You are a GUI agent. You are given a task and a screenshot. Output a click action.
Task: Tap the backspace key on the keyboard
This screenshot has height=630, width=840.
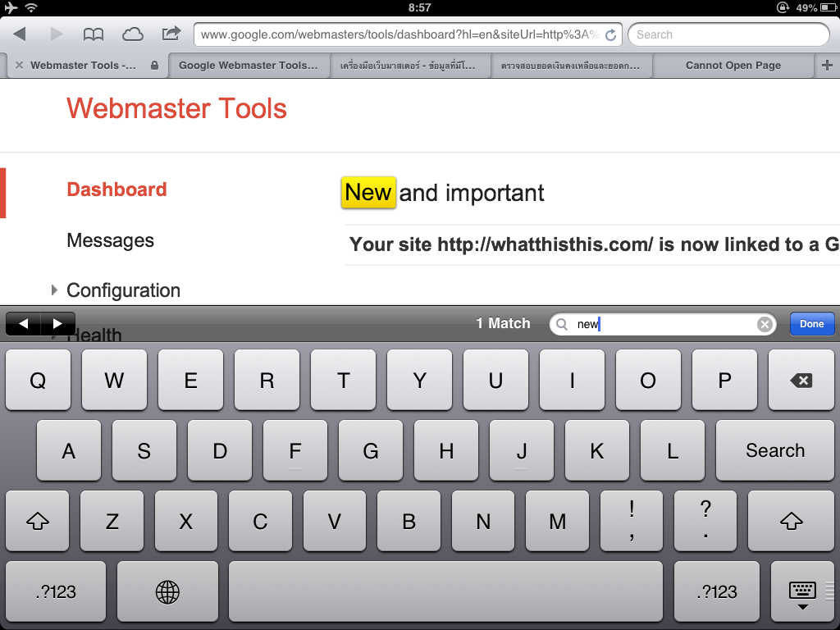pyautogui.click(x=801, y=380)
